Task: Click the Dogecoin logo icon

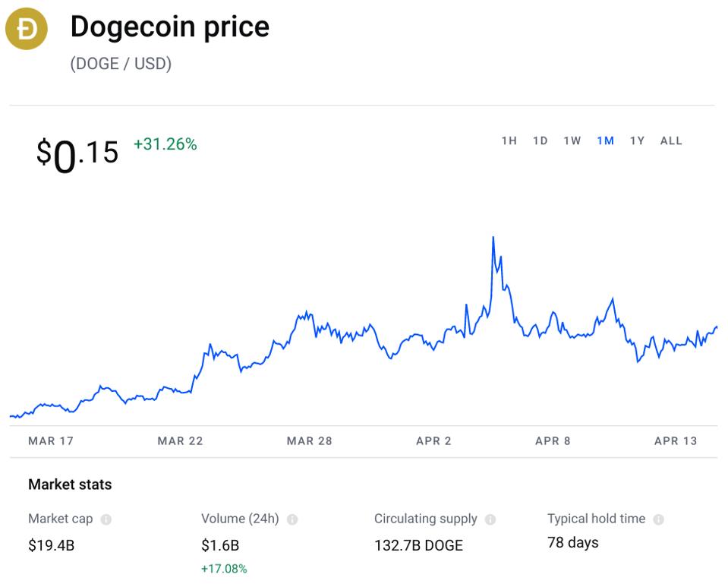Action: [x=27, y=30]
